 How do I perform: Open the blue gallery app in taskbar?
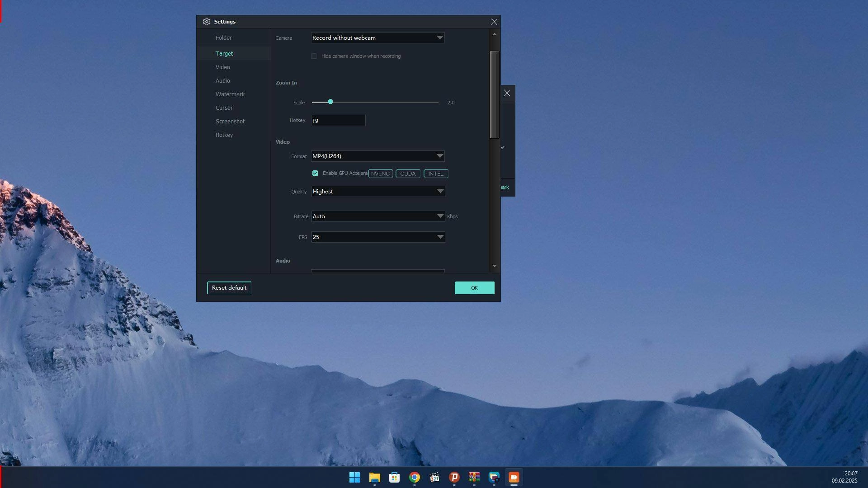[x=494, y=477]
